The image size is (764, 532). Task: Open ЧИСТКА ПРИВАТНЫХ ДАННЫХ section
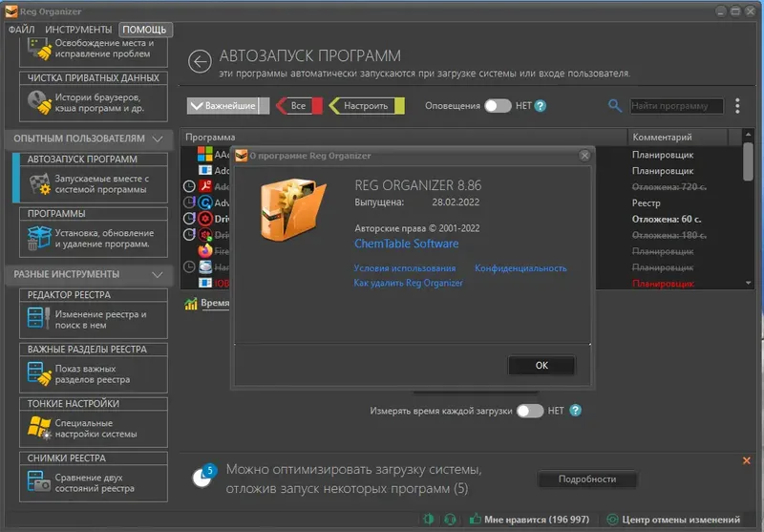[93, 96]
